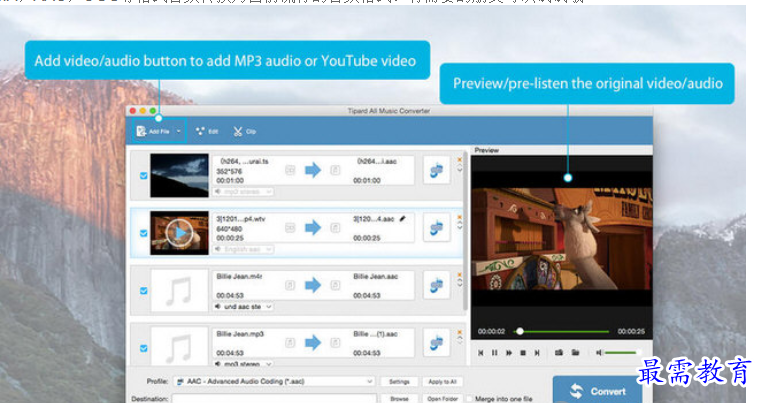Pause the preview playback
The height and width of the screenshot is (403, 760).
(494, 353)
